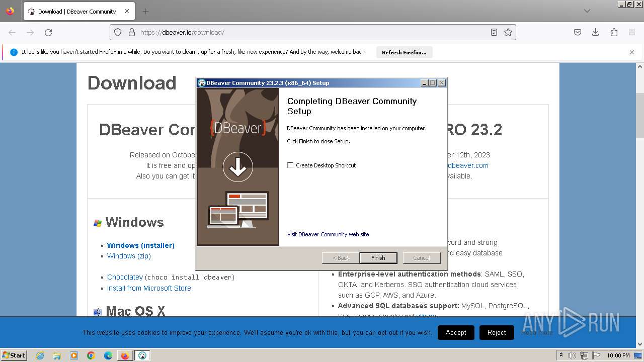Open Visit DBeaver Community web site link

(328, 234)
